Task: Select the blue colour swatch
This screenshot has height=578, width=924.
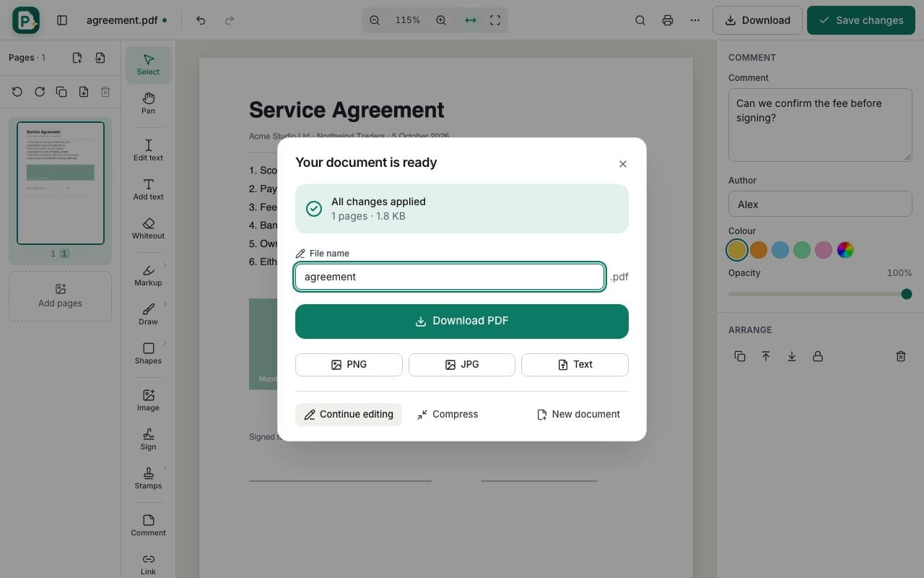Action: point(780,250)
